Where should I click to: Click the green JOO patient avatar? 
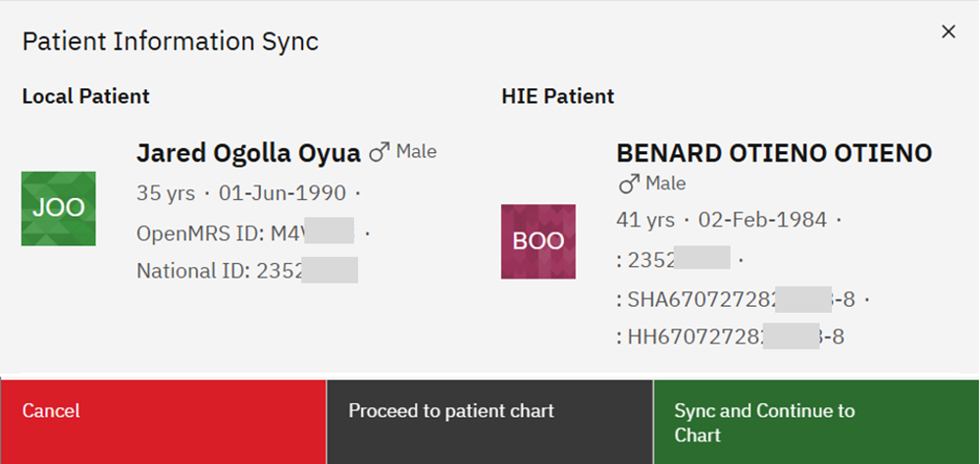58,208
